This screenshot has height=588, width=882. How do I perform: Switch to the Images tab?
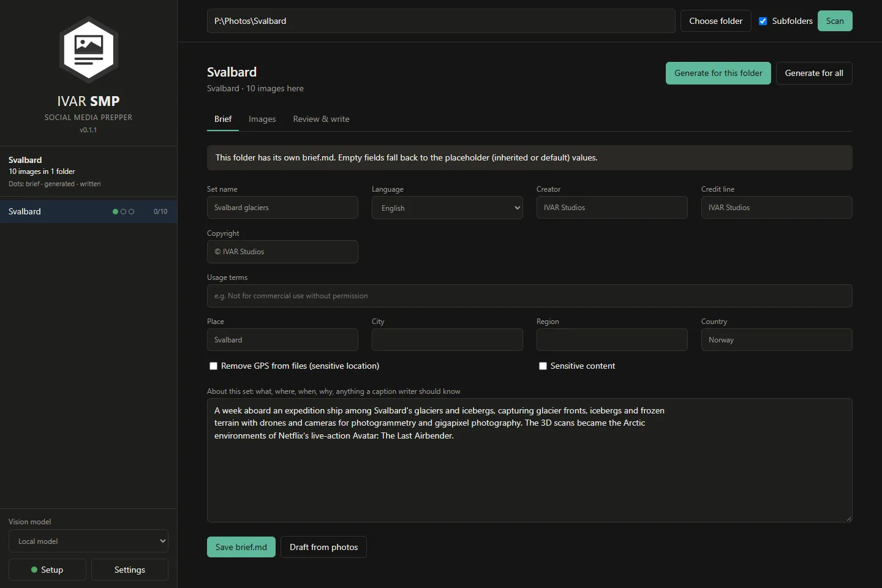pyautogui.click(x=262, y=119)
